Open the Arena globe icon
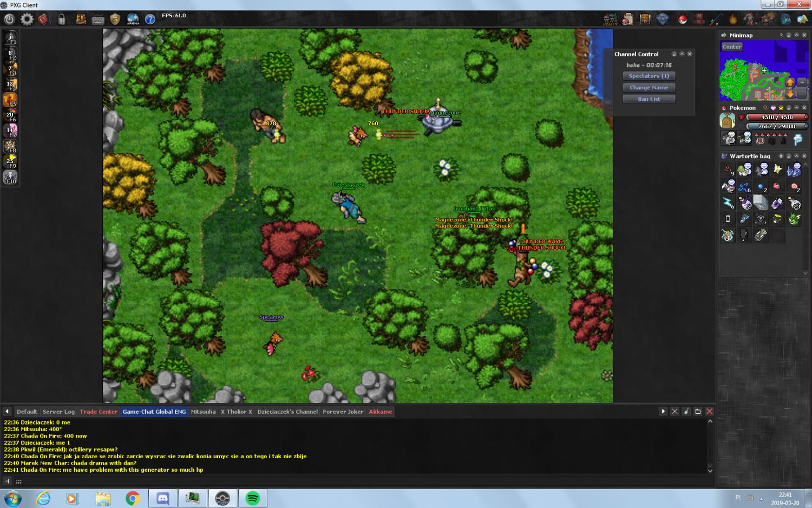Viewport: 812px width, 508px height. pos(133,19)
